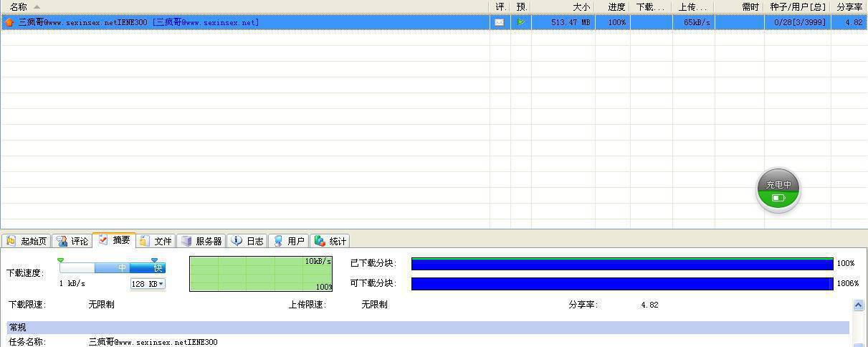Screen dimensions: 868x347
Task: Click the 需时 column header
Action: pos(740,6)
